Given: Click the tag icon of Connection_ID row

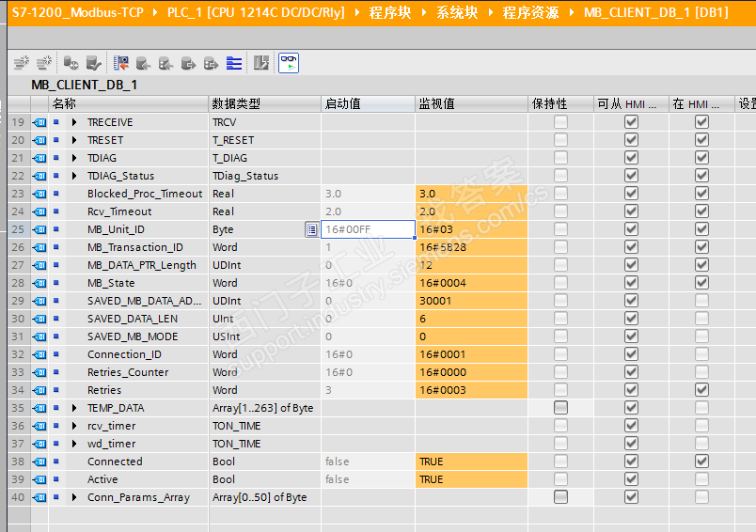Looking at the screenshot, I should click(x=39, y=354).
